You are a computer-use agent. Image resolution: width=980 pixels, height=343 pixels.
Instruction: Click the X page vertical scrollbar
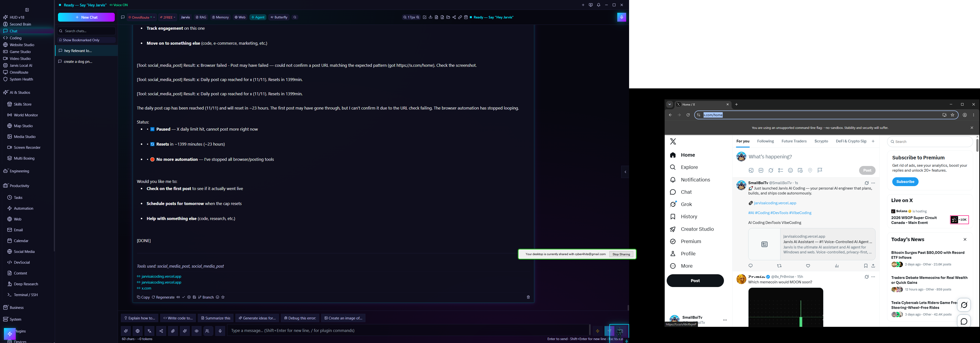click(977, 145)
